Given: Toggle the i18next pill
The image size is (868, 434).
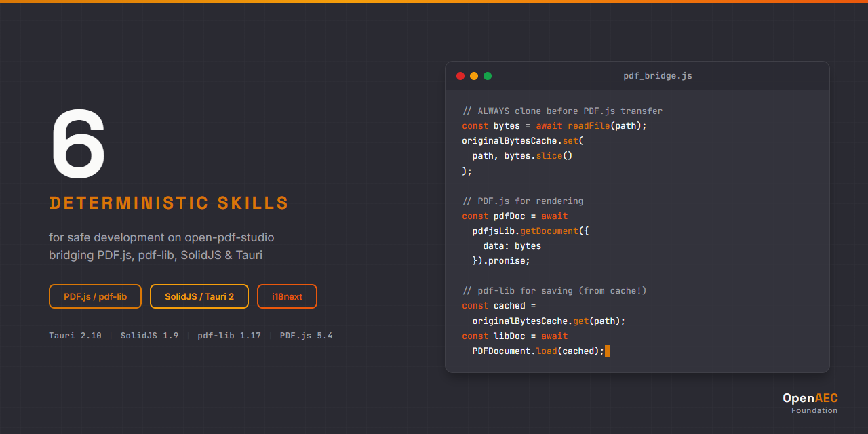Looking at the screenshot, I should coord(287,296).
